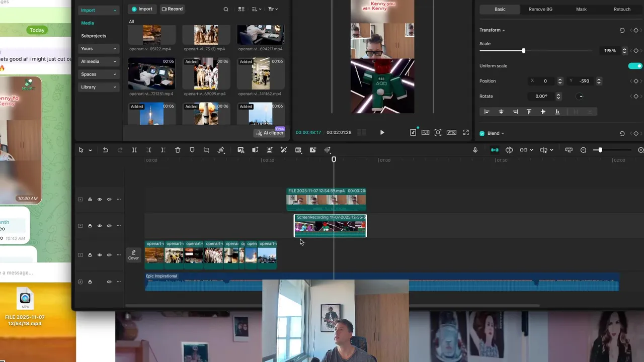
Task: Click the grid view icon in media panel
Action: point(242,9)
